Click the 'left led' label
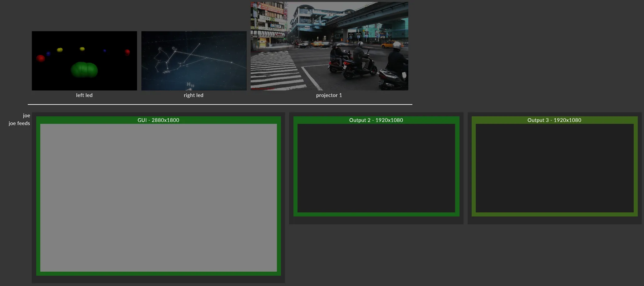The height and width of the screenshot is (286, 644). 84,95
